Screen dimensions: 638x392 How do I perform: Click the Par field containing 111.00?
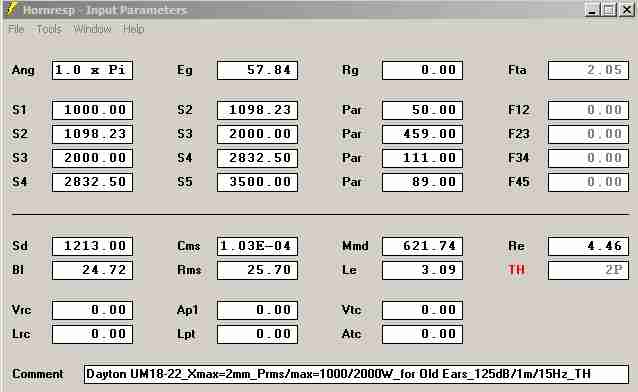click(x=422, y=158)
